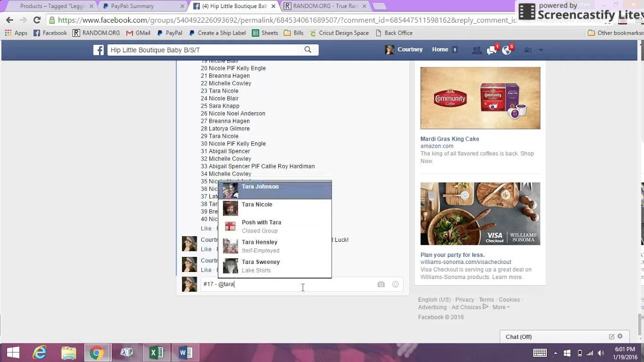The height and width of the screenshot is (362, 644).
Task: Open the Williams Sonoma ad image
Action: [480, 214]
